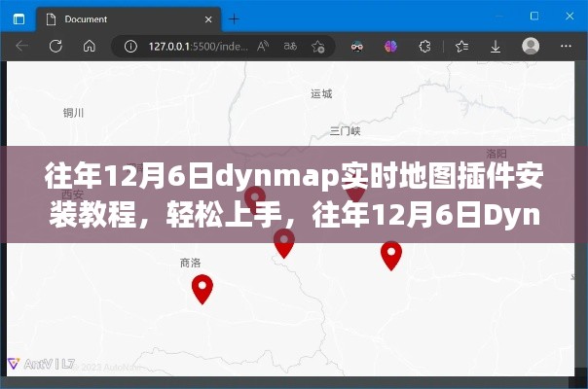Open the browser extensions puzzle icon
Image resolution: width=588 pixels, height=389 pixels.
(x=423, y=46)
